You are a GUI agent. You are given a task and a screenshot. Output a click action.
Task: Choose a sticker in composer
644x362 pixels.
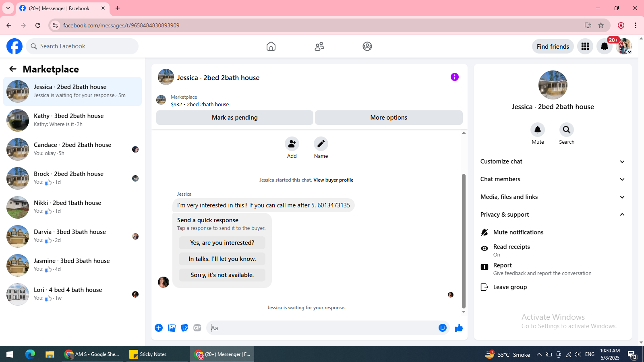(184, 328)
